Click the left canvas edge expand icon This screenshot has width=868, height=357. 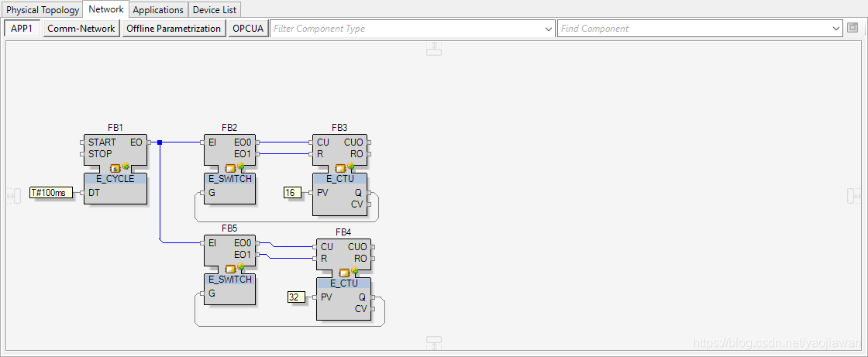tap(13, 196)
